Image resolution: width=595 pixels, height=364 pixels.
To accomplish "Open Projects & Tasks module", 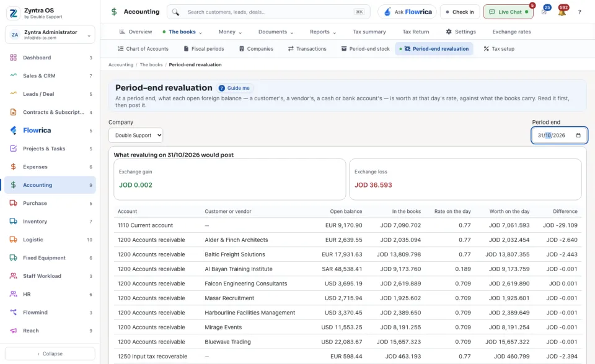I will pyautogui.click(x=50, y=149).
